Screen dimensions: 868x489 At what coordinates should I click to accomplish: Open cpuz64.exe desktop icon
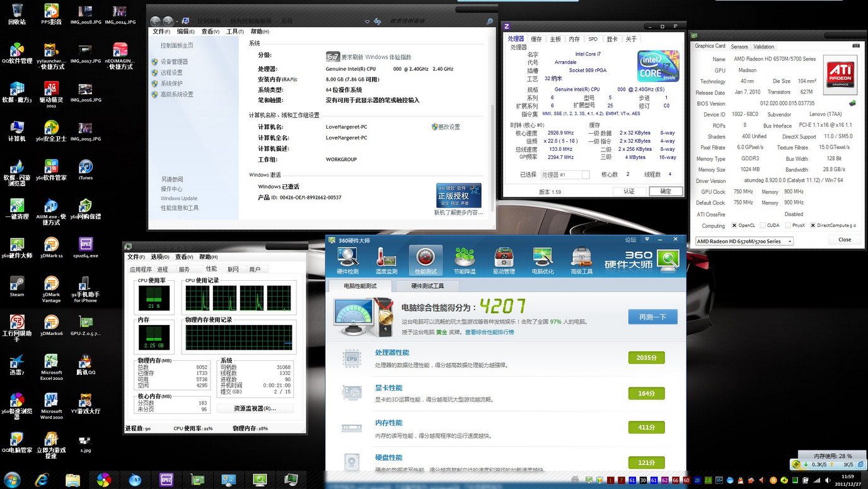tap(86, 248)
